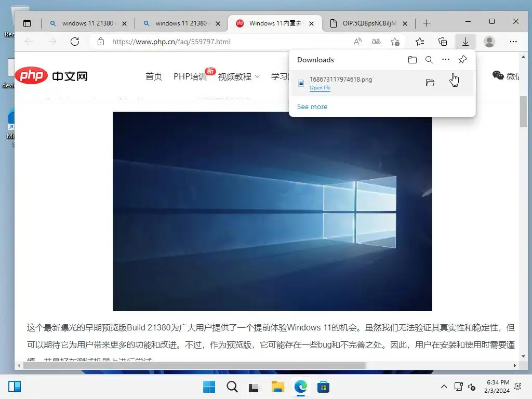532x399 pixels.
Task: Open PHP培训 navigation item
Action: tap(190, 76)
